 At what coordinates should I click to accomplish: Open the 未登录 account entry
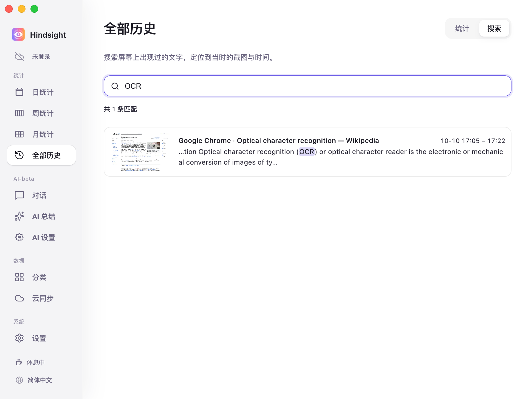coord(41,57)
